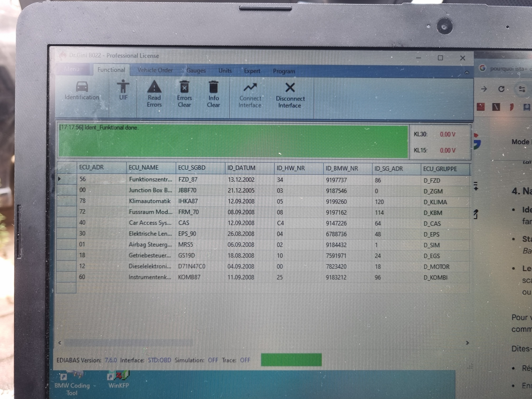
Task: Switch to the Functional tab
Action: pos(111,70)
